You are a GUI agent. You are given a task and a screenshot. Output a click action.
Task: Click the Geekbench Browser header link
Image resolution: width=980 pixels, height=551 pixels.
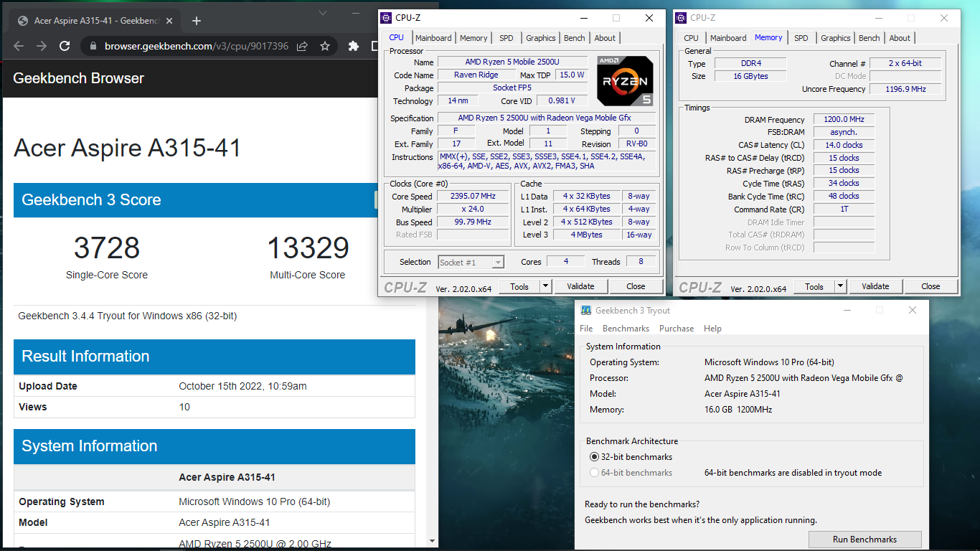click(78, 78)
